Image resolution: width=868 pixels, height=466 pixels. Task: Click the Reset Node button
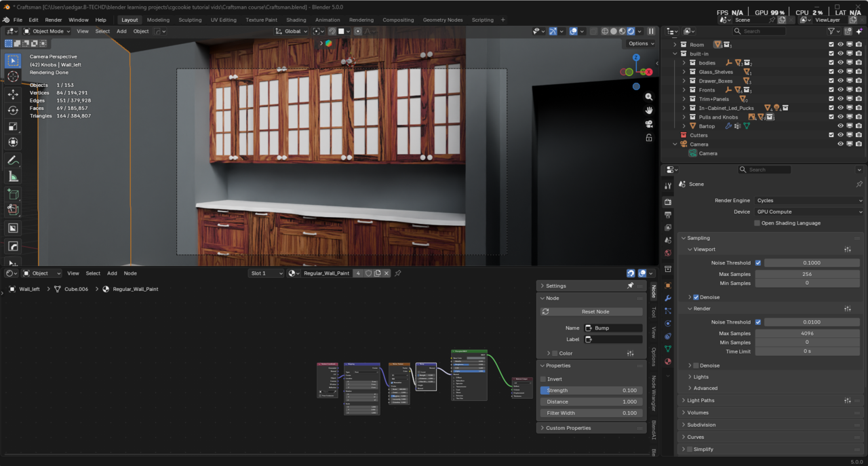(595, 311)
